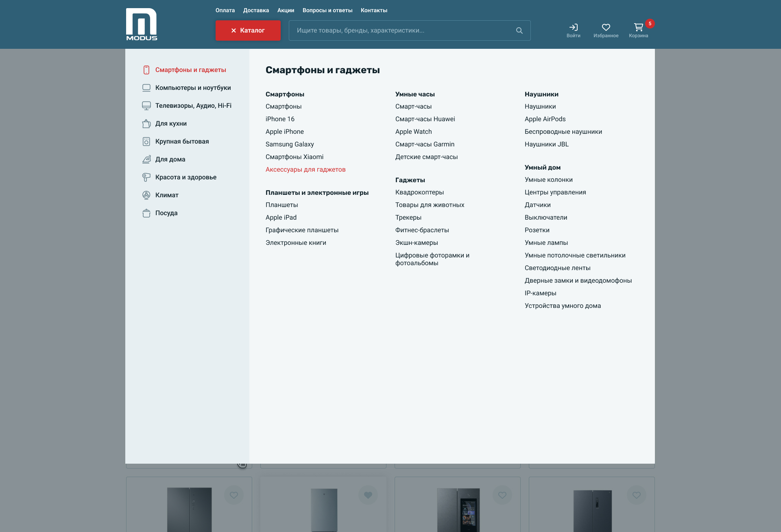Select Для кухни category
Image resolution: width=781 pixels, height=532 pixels.
click(x=171, y=124)
